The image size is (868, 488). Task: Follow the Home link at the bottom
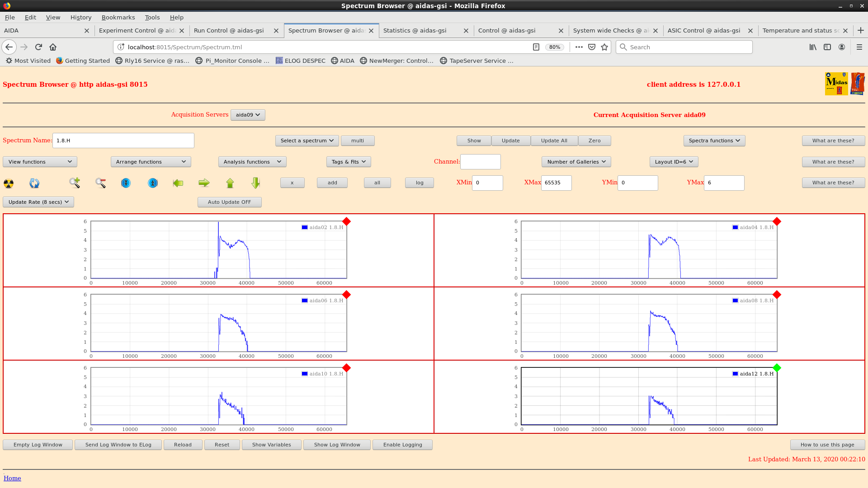[x=12, y=478]
